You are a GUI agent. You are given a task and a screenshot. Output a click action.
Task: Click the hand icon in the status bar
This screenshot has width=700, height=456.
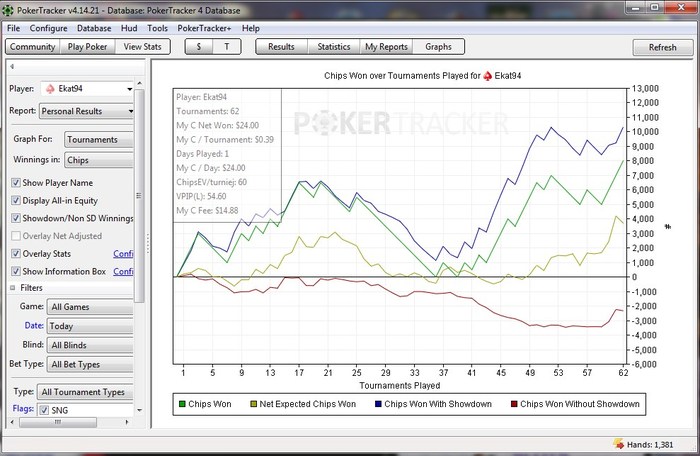(x=619, y=444)
